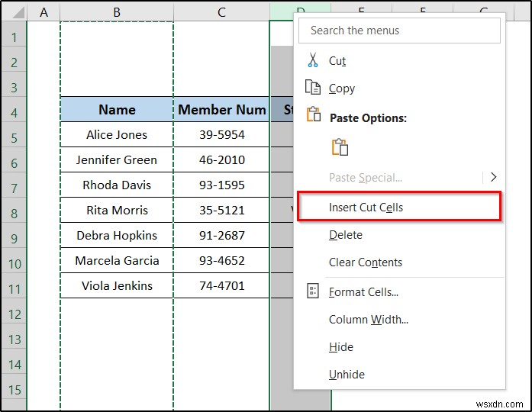Viewport: 532px width, 412px height.
Task: Click the Copy pages icon
Action: tap(312, 88)
